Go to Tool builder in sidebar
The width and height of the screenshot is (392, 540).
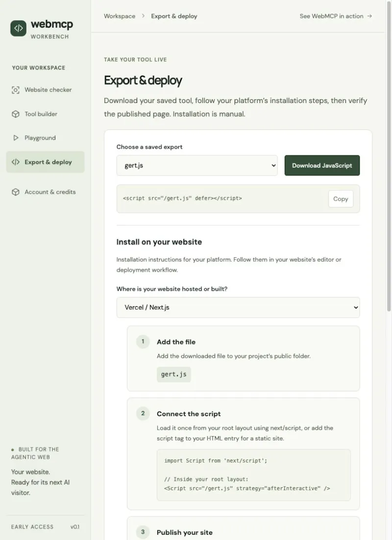[x=45, y=114]
